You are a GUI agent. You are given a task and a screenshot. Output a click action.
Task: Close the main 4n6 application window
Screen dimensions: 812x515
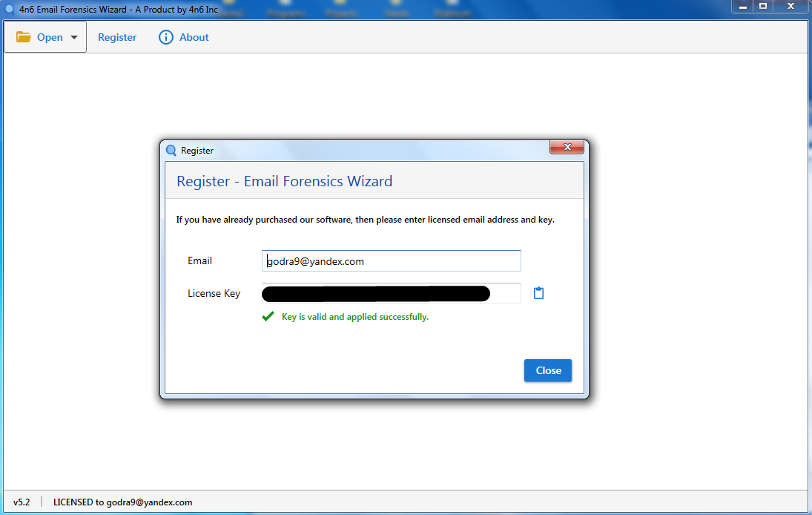(790, 7)
